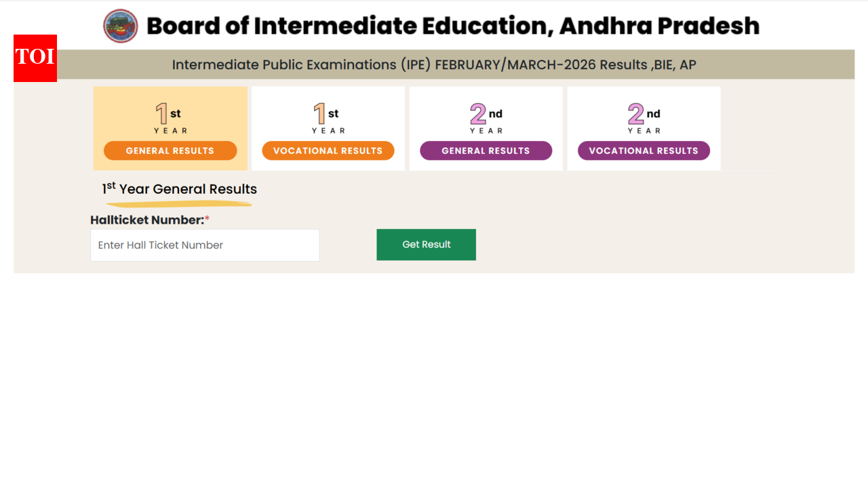Click the "1st Year General Results" section heading
This screenshot has height=488, width=868.
pyautogui.click(x=180, y=189)
